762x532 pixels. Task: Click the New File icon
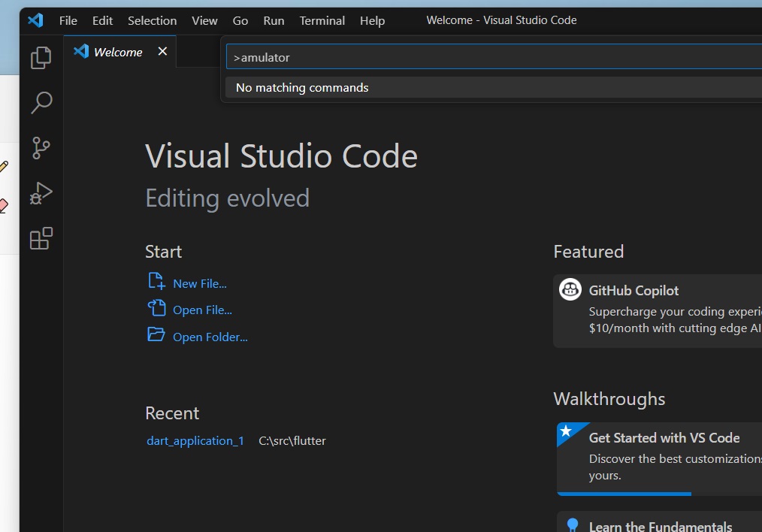click(x=156, y=281)
